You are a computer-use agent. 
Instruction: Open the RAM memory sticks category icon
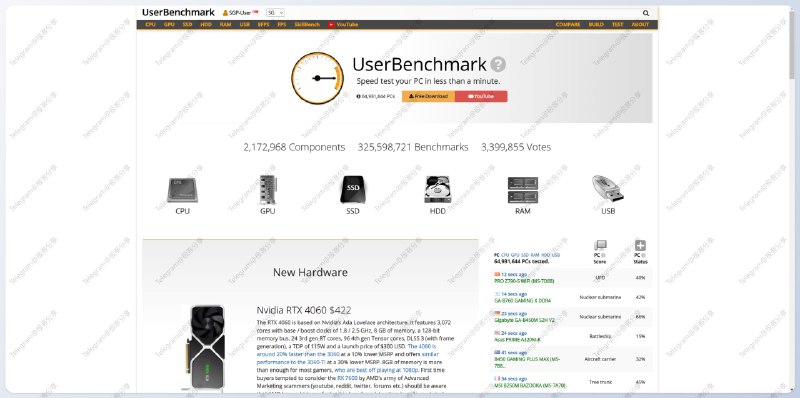tap(523, 190)
